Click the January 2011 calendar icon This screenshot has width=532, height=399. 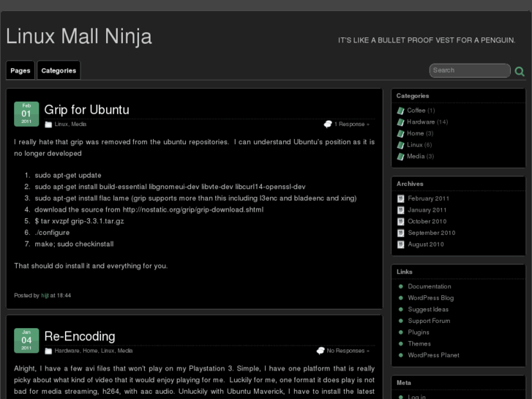point(401,210)
